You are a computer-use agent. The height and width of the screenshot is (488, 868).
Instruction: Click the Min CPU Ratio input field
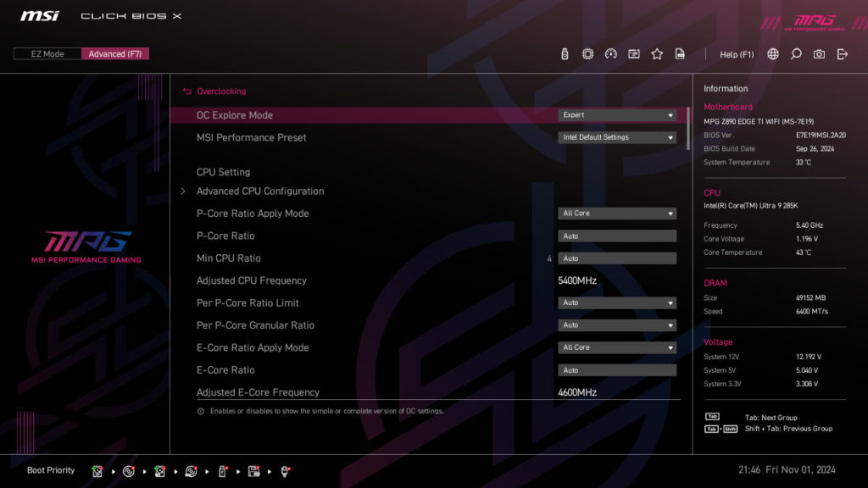click(x=616, y=258)
